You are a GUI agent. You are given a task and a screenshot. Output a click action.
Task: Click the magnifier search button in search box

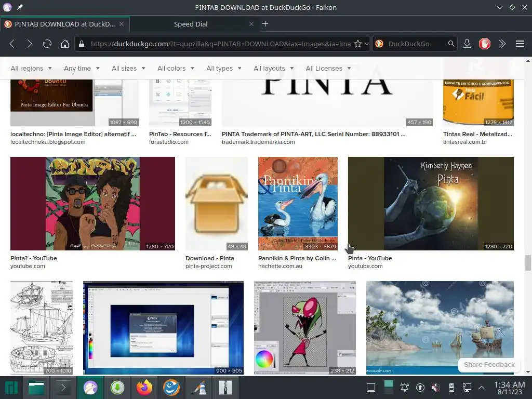click(451, 44)
